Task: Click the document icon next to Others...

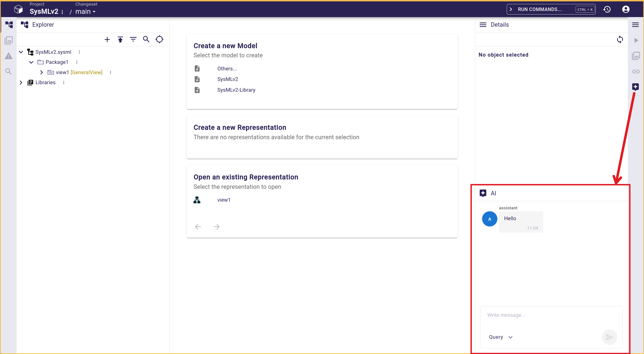Action: click(x=197, y=68)
